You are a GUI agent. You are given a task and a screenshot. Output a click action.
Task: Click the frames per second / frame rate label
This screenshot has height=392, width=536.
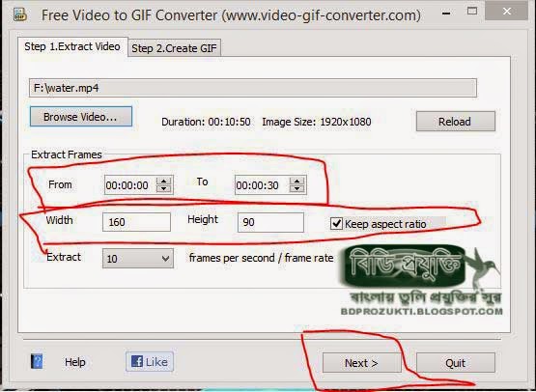261,258
